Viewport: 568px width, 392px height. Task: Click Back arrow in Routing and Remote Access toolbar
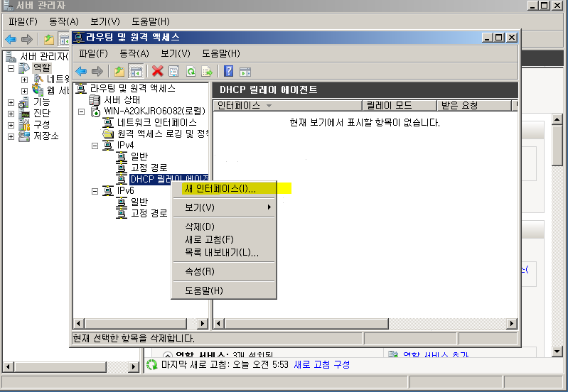(x=81, y=71)
